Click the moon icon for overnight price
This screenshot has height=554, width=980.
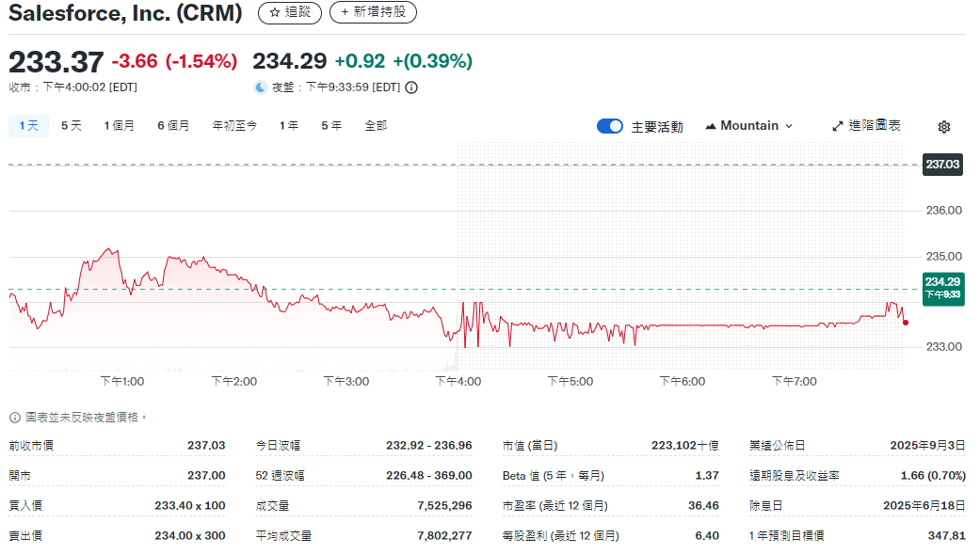[x=261, y=87]
